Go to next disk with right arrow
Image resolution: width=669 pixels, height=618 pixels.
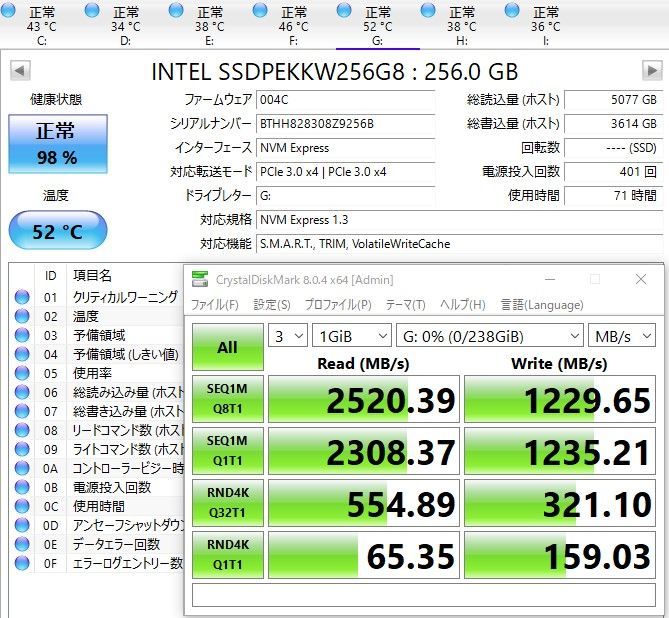pyautogui.click(x=652, y=71)
